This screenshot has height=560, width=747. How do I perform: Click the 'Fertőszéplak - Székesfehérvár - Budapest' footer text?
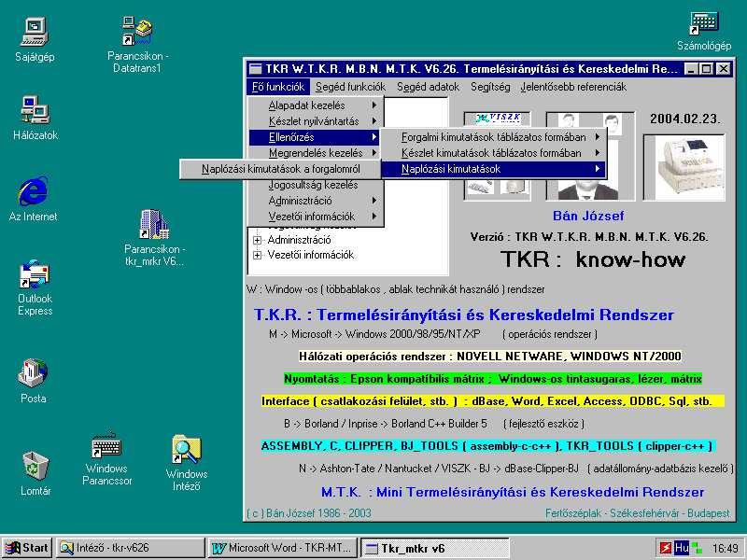(638, 513)
